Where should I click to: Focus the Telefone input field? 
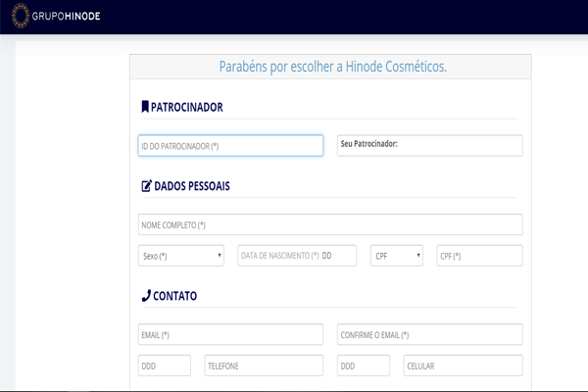click(263, 366)
